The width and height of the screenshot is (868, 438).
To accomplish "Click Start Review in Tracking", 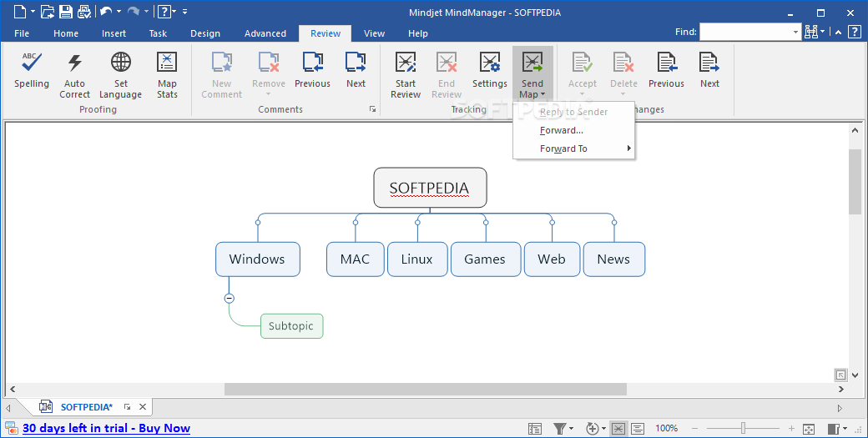I will [406, 76].
